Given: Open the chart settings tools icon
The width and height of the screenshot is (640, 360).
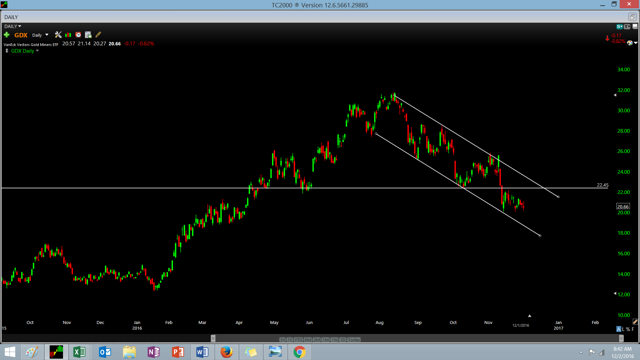Looking at the screenshot, I should click(x=58, y=35).
